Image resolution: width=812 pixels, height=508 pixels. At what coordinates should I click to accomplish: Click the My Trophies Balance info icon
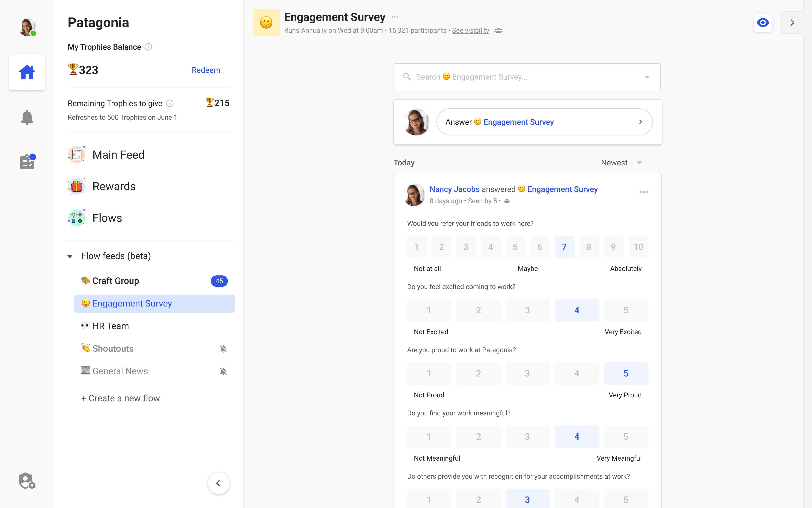[x=148, y=47]
